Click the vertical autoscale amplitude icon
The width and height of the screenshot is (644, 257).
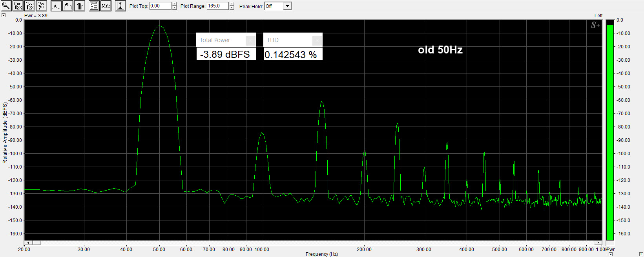[x=120, y=6]
